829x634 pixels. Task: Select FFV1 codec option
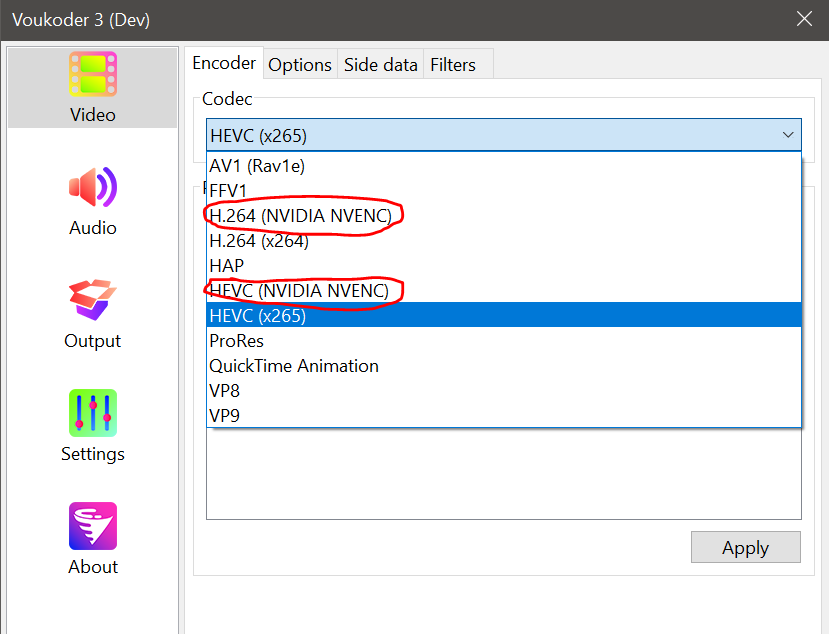(228, 190)
